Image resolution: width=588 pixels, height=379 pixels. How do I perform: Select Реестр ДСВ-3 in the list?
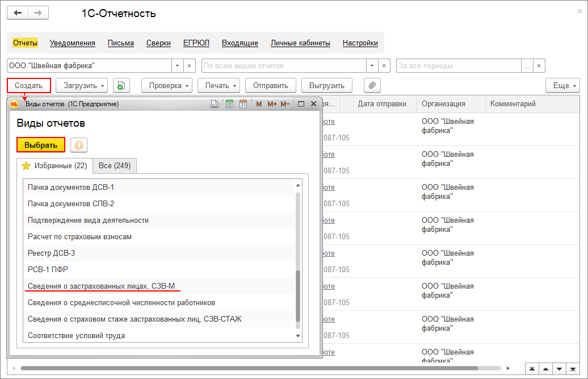[x=159, y=253]
